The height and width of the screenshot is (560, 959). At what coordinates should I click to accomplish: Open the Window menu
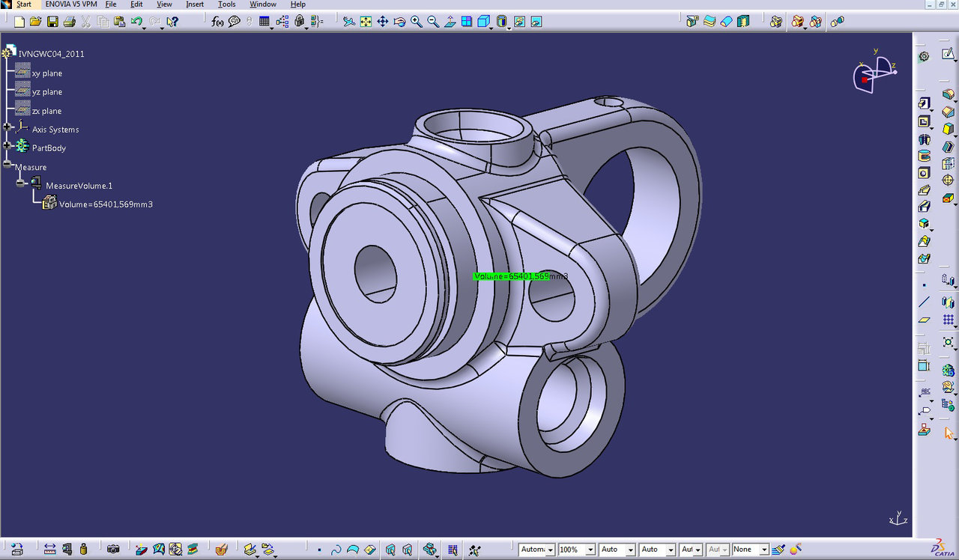pos(263,4)
